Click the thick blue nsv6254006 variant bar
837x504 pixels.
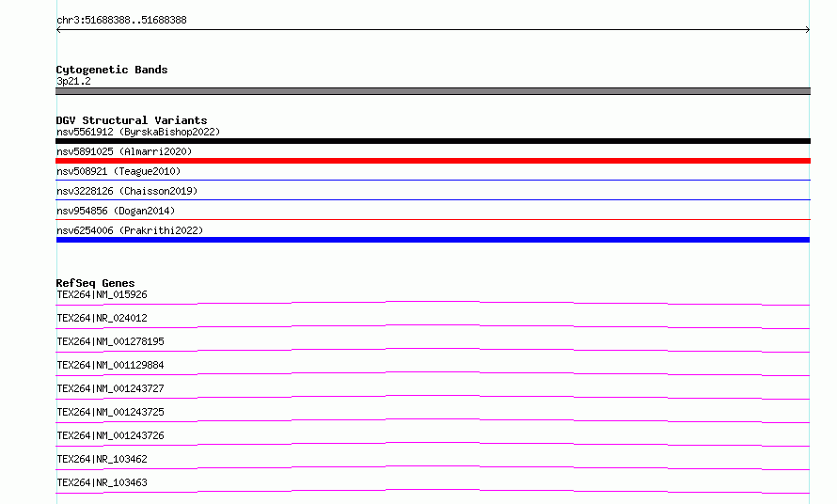click(433, 240)
